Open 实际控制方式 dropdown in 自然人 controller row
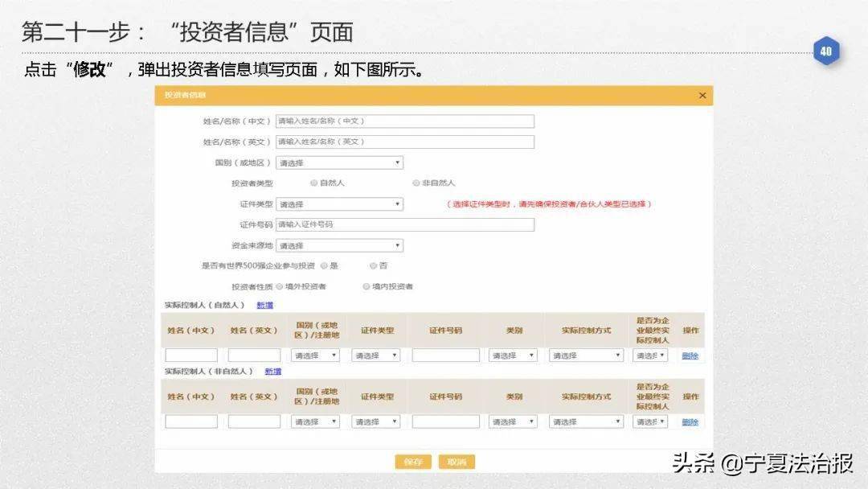Screen dimensions: 868x489 (x=586, y=355)
